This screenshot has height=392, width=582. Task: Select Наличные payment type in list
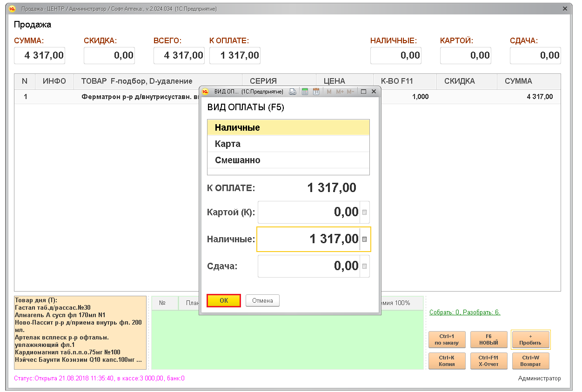[x=288, y=127]
